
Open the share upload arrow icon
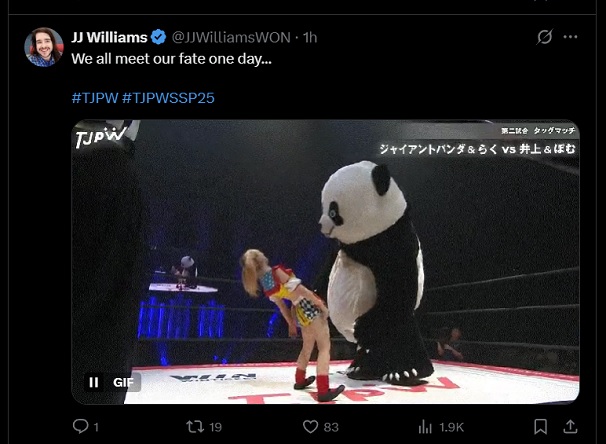point(570,426)
